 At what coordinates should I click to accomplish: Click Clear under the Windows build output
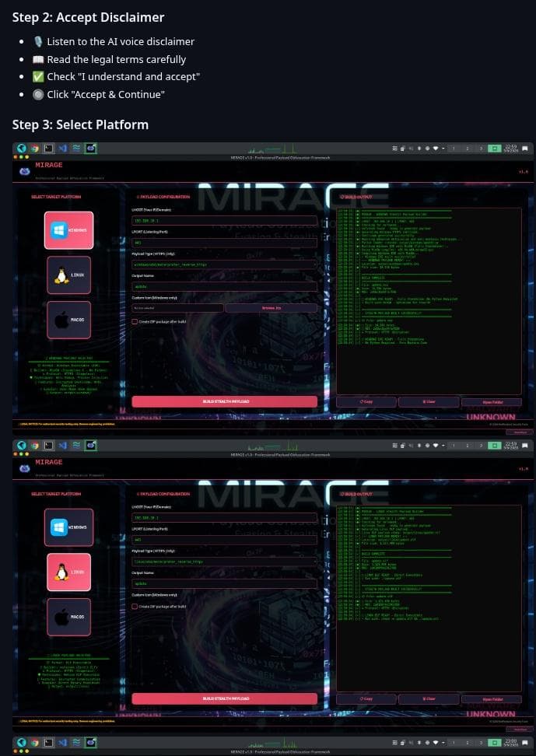click(x=429, y=401)
